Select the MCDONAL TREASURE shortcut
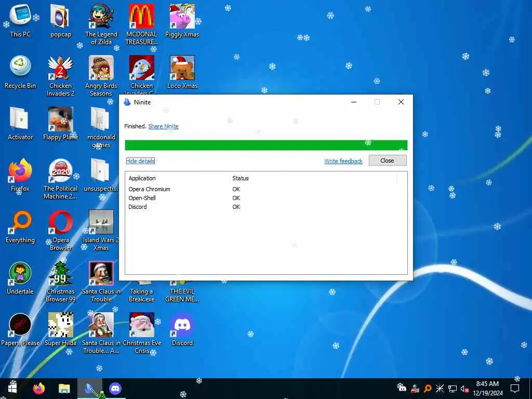 tap(141, 25)
